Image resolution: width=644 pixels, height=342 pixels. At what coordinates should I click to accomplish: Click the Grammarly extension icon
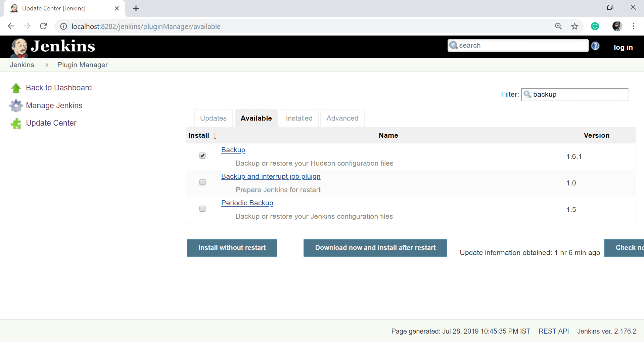tap(595, 26)
